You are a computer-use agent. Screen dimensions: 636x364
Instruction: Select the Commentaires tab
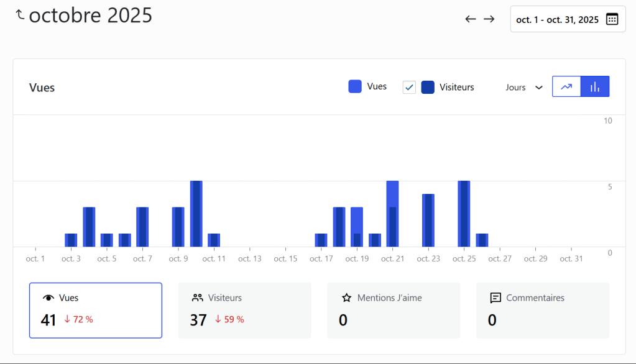(x=543, y=311)
